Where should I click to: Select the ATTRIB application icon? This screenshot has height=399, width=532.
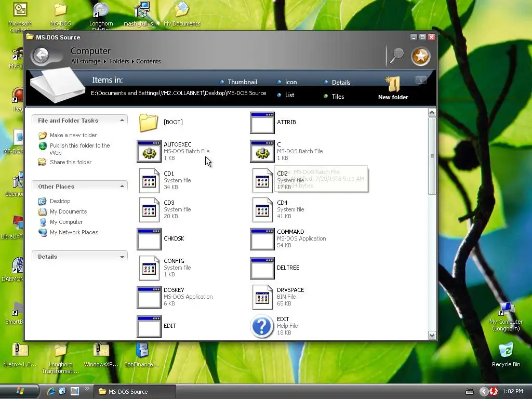point(262,123)
